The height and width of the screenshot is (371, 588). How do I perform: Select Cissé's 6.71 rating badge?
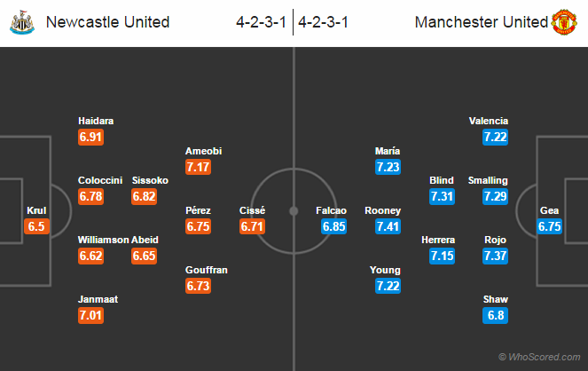[x=253, y=226]
